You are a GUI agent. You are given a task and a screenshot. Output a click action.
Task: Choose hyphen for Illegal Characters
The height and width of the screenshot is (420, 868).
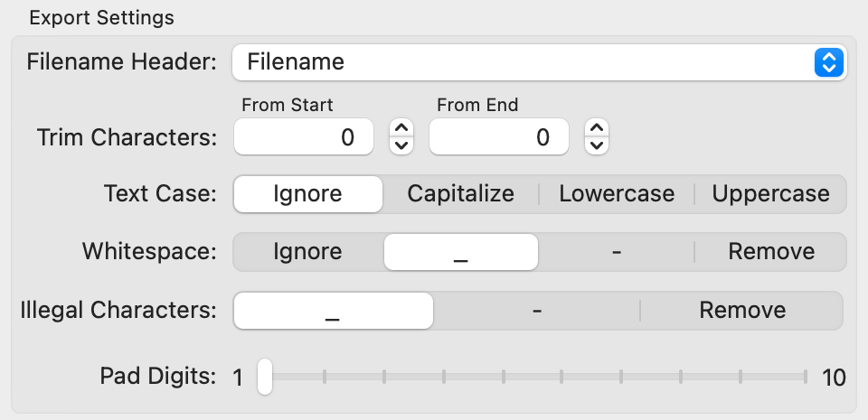[x=537, y=311]
